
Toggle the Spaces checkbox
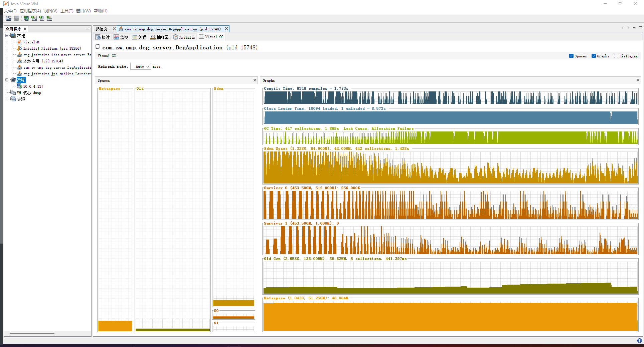[x=571, y=56]
